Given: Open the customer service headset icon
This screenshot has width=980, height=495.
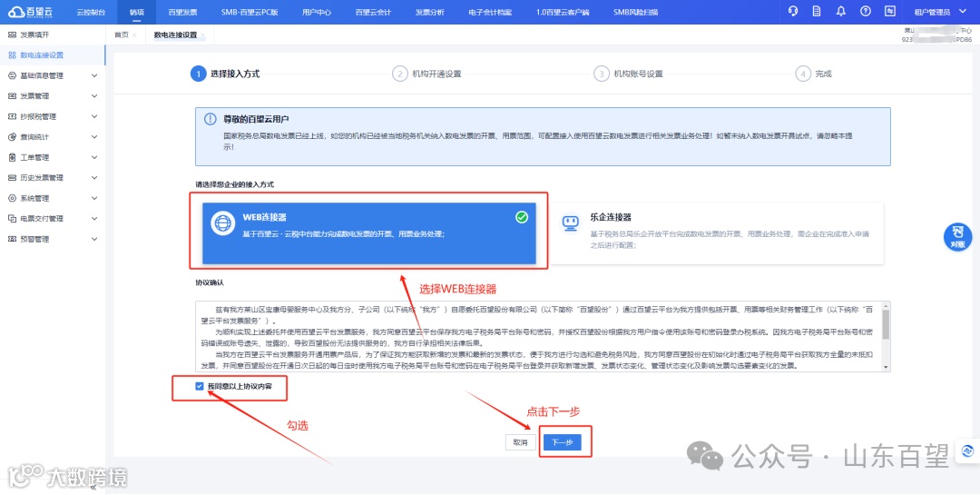Looking at the screenshot, I should (793, 11).
